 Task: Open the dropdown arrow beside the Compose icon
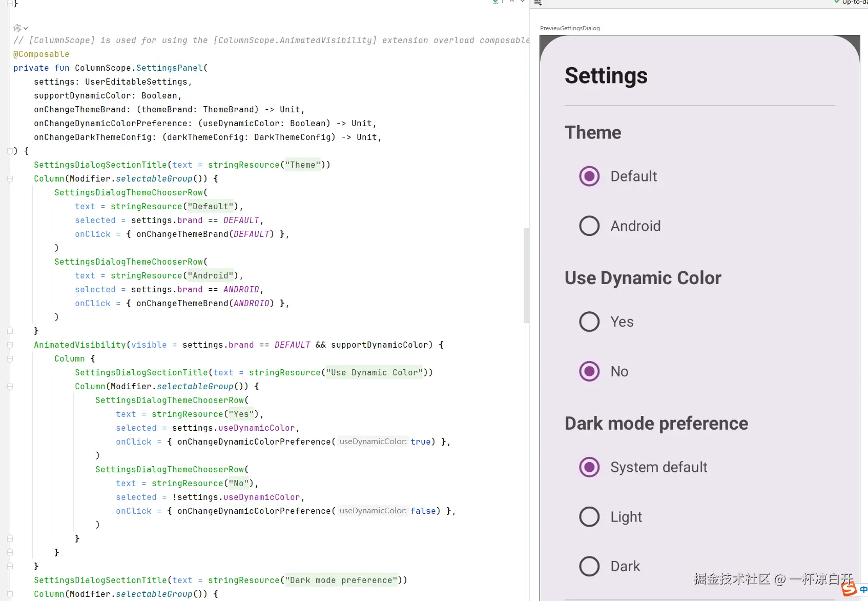point(26,29)
